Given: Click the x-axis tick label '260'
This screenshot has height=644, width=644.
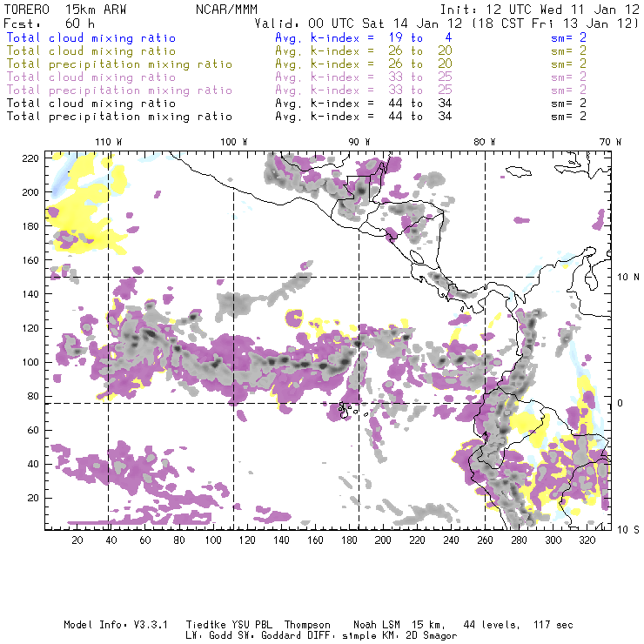Looking at the screenshot, I should 485,540.
